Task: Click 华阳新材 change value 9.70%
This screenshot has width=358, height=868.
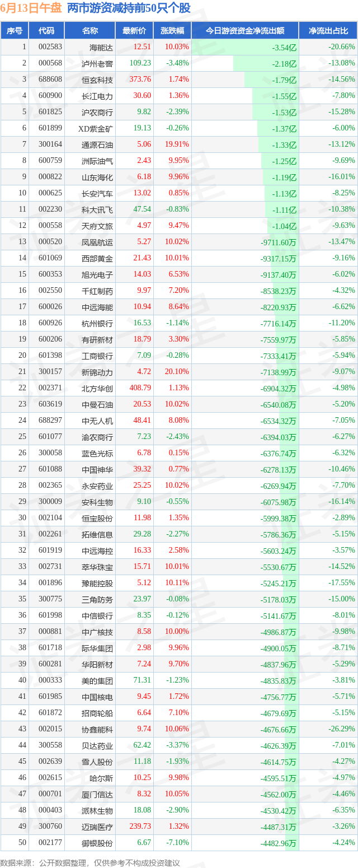Action: (x=179, y=664)
